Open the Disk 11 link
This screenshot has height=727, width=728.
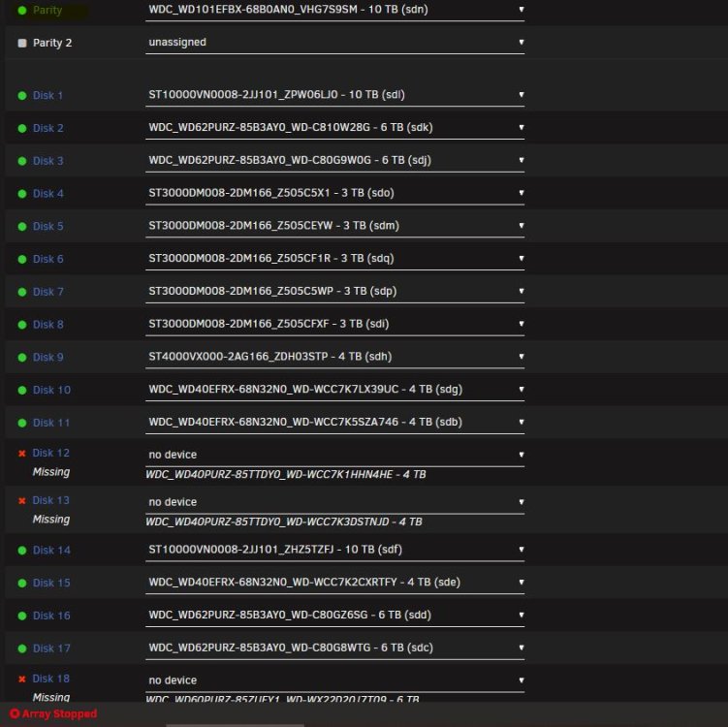(x=51, y=423)
